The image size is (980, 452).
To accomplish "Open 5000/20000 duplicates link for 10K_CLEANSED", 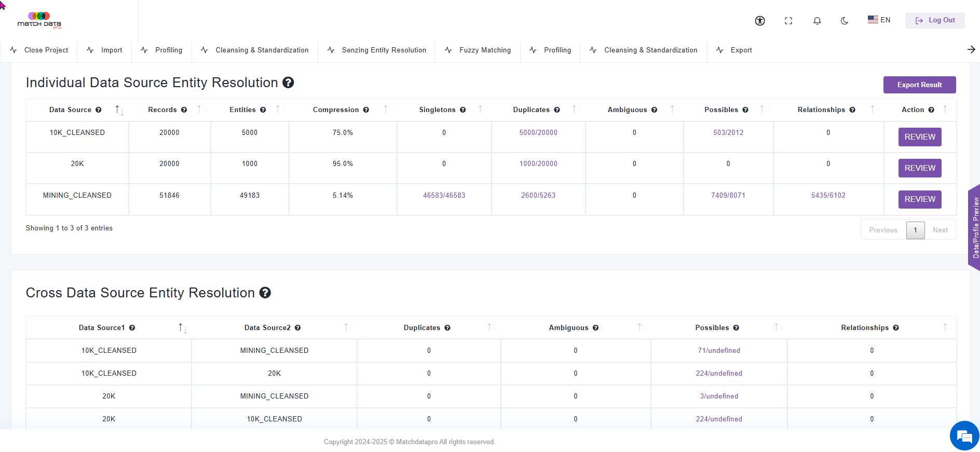I will (x=538, y=133).
